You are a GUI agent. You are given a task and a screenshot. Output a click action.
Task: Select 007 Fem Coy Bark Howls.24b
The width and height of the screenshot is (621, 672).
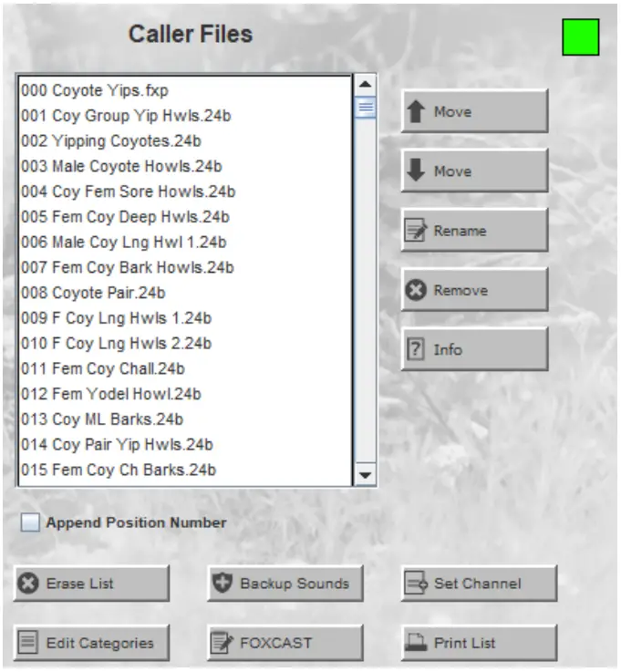pos(185,267)
